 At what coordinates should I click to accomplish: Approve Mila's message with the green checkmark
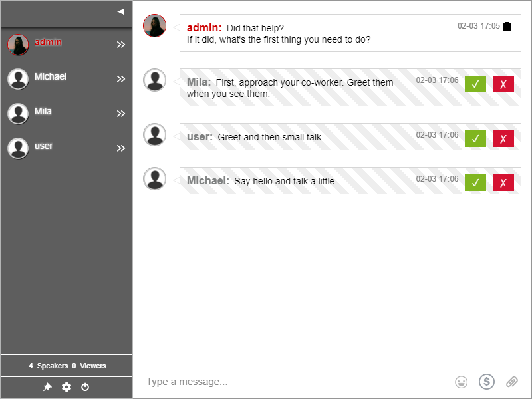tap(475, 84)
